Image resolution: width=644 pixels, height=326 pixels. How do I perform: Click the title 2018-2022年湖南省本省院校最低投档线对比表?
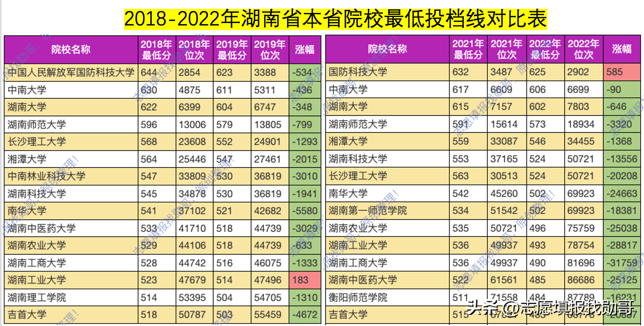coord(336,19)
